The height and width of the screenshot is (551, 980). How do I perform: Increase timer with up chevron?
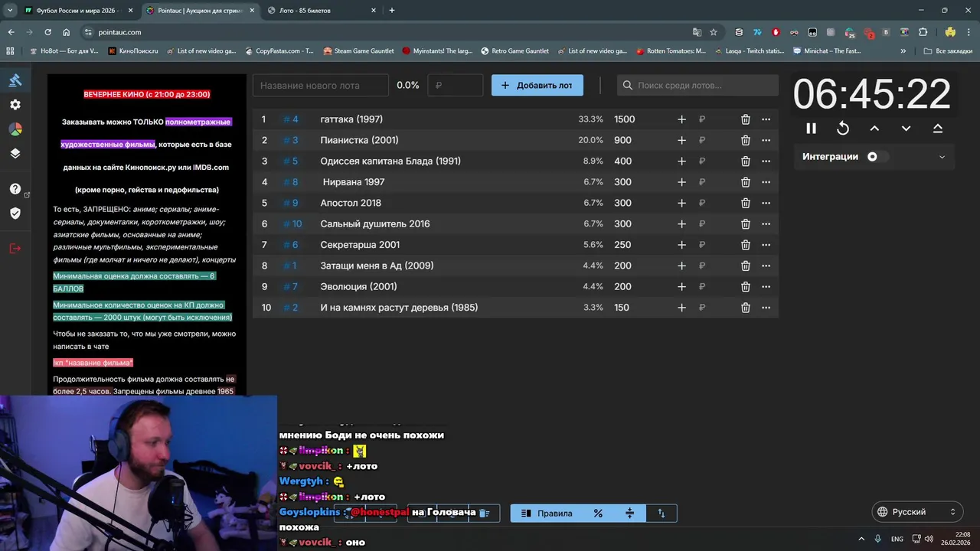pos(874,129)
